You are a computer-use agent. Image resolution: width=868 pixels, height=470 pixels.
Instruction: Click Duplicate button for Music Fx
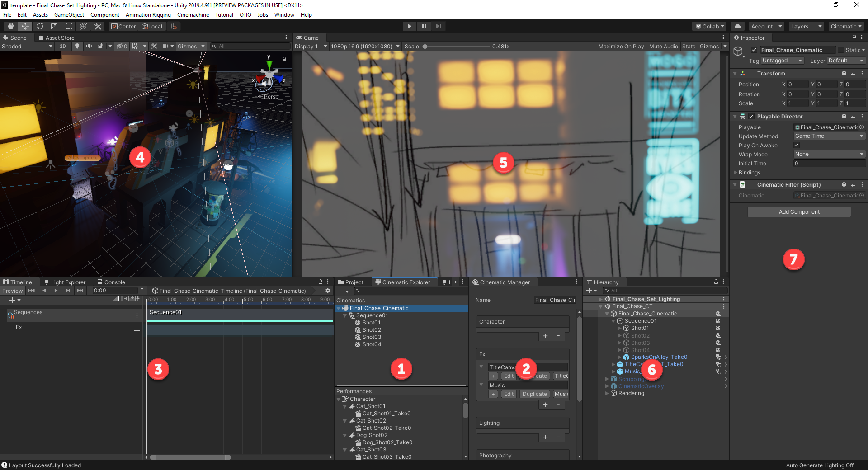pyautogui.click(x=534, y=394)
